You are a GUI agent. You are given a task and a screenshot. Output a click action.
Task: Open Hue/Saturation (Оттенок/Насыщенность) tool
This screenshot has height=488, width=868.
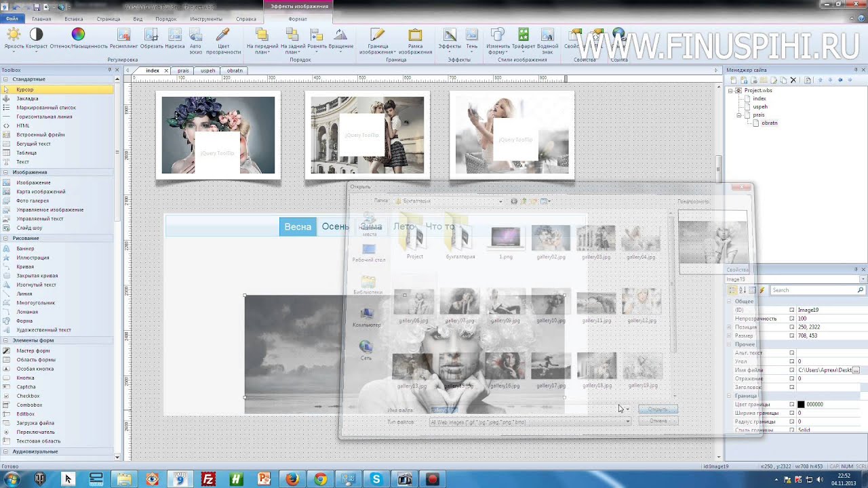pos(78,39)
